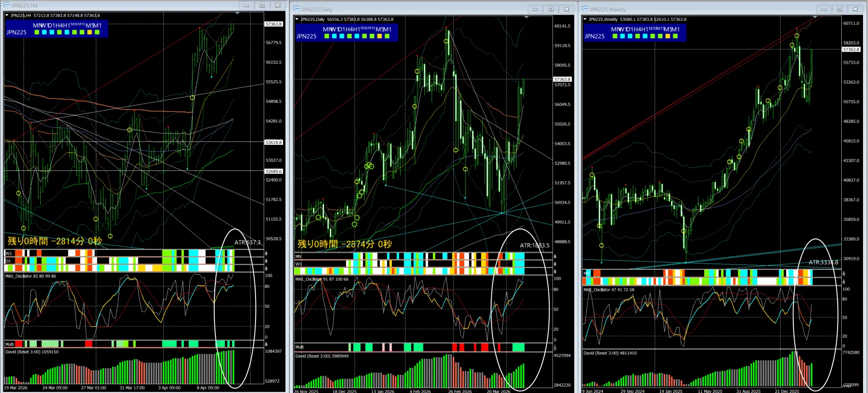868x393 pixels.
Task: Click the W1 cyan square in Daily window
Action: tap(334, 36)
